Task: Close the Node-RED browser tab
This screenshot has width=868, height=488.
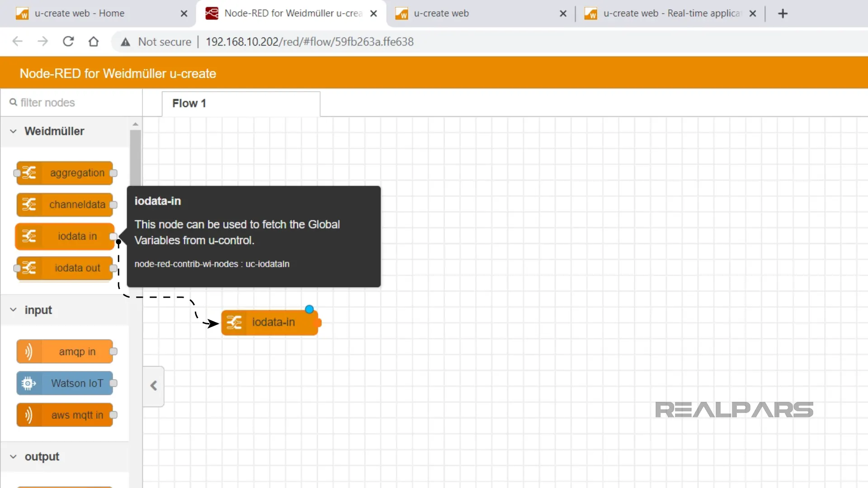Action: click(373, 14)
